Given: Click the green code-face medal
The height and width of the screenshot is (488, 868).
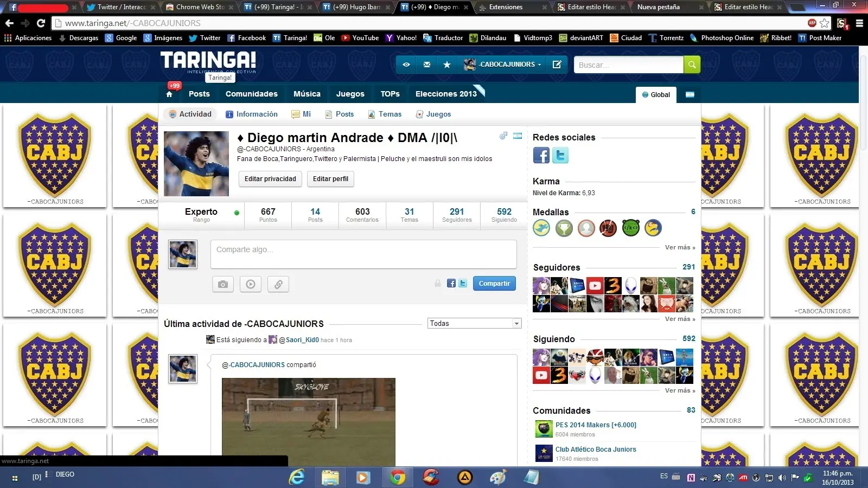Looking at the screenshot, I should (631, 228).
